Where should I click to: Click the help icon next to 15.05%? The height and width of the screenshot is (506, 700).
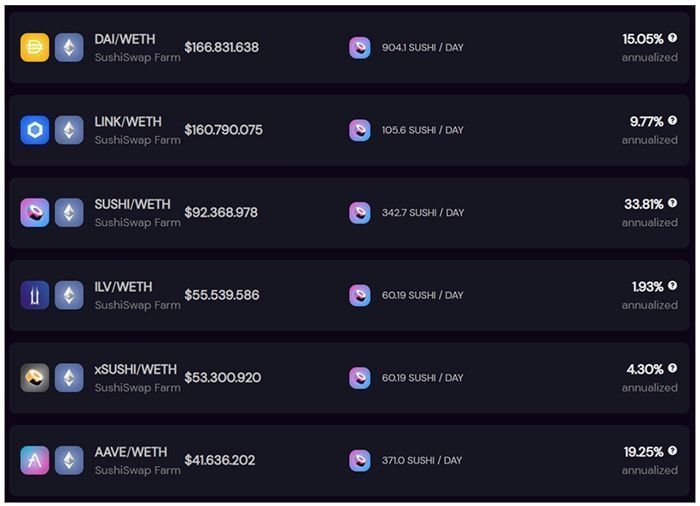tap(672, 38)
